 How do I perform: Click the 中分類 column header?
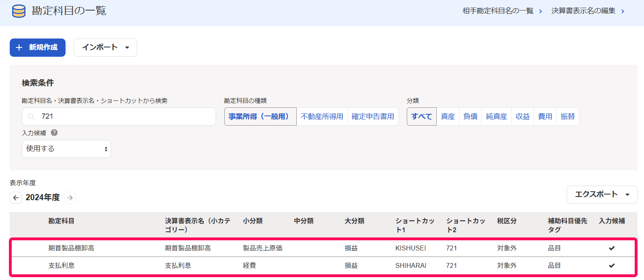tap(304, 221)
